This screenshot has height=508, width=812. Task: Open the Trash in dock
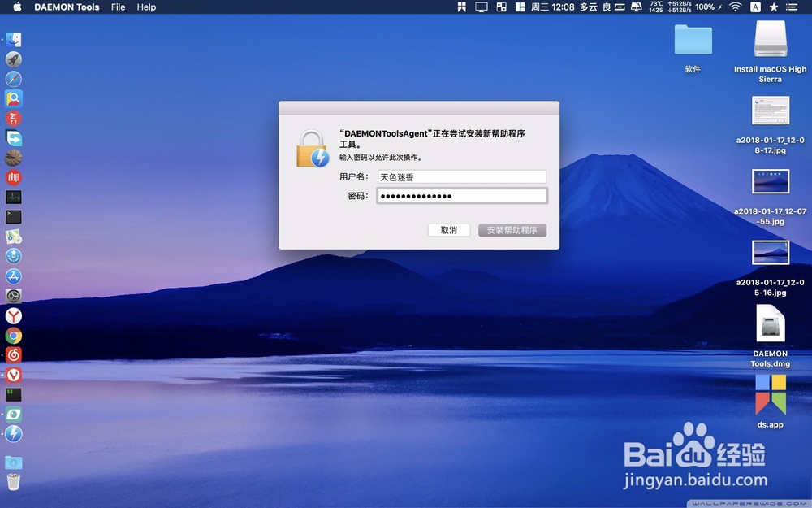click(x=14, y=481)
